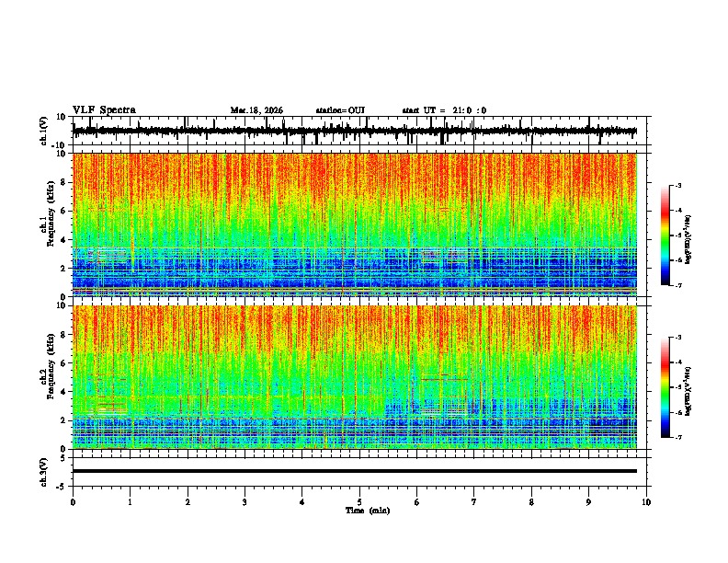Click the time axis tick label "9"
Screen dimensions: 728x563
click(588, 502)
